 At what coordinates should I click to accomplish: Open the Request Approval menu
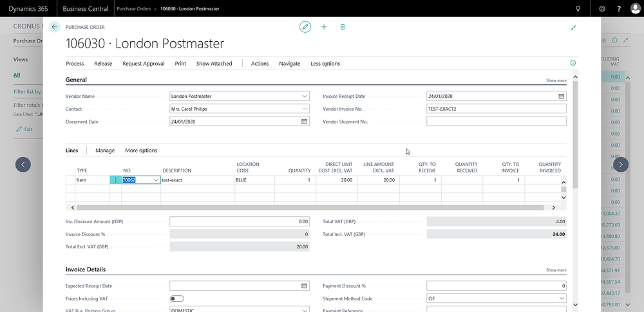144,64
